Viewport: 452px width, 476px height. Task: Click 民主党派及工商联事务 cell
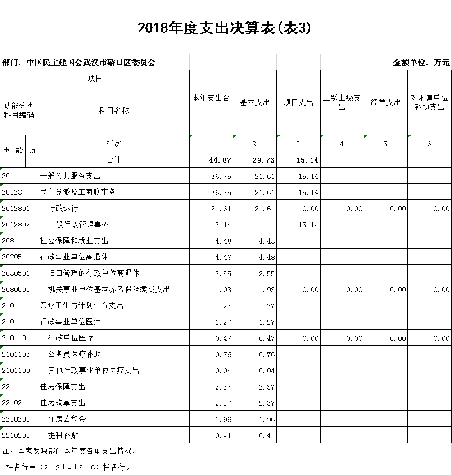[113, 192]
